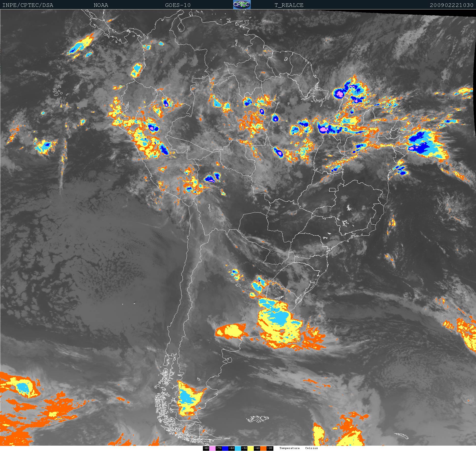
Task: Pick the pink swatch in temperature legend
Action: (x=212, y=448)
